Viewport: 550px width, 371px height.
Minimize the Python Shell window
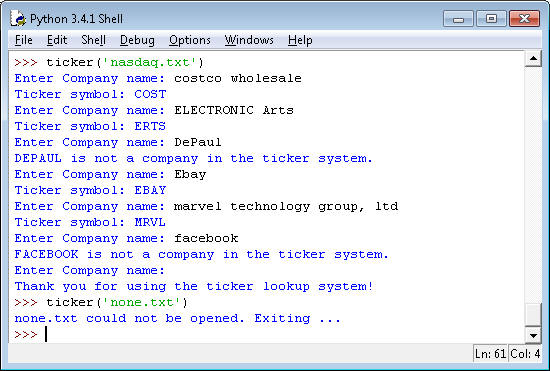pyautogui.click(x=458, y=19)
